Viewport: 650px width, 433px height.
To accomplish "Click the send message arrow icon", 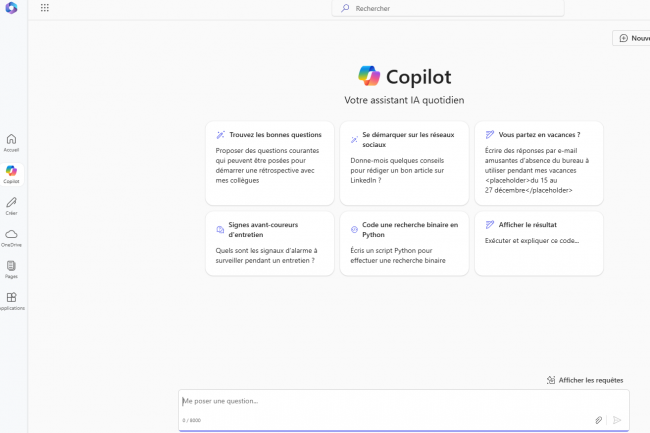I will [617, 420].
